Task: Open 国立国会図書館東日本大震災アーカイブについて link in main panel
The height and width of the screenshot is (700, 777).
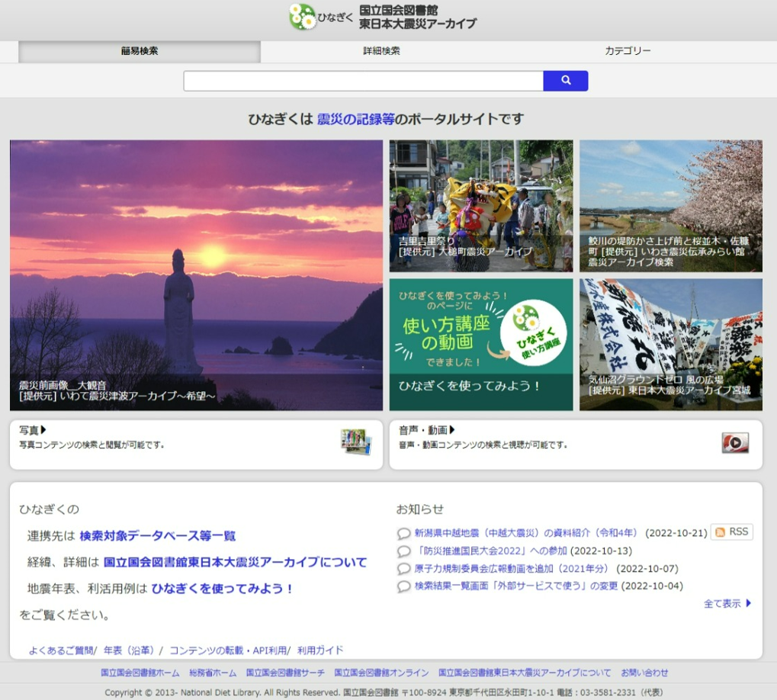Action: pyautogui.click(x=236, y=562)
